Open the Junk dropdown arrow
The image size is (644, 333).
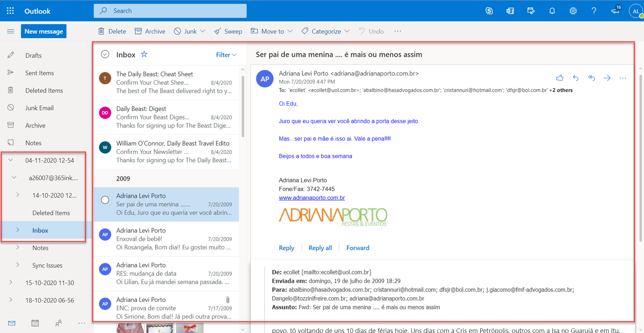tap(203, 31)
